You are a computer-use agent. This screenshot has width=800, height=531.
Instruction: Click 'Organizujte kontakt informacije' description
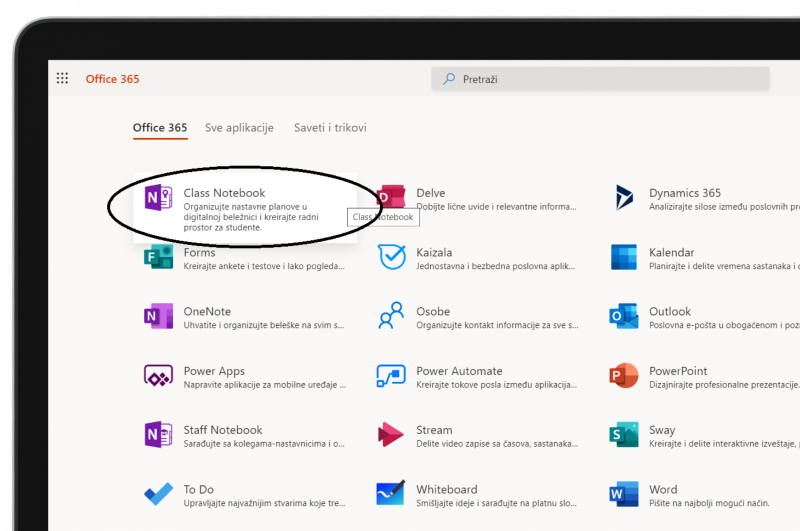[x=497, y=325]
